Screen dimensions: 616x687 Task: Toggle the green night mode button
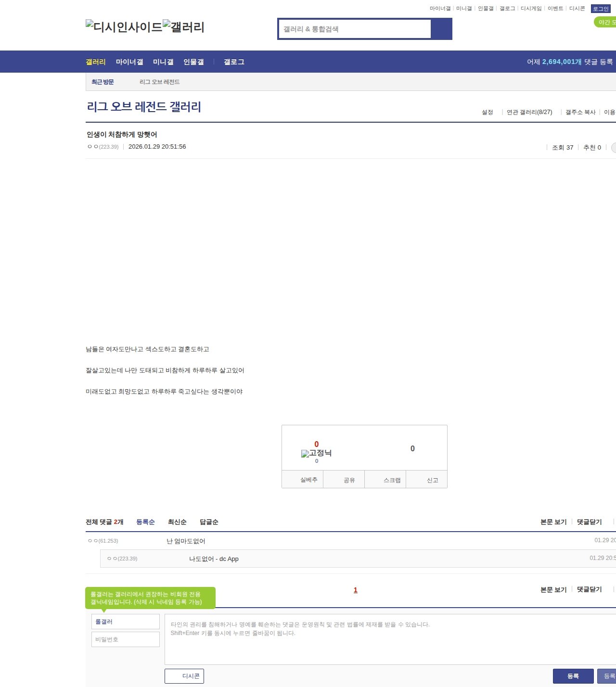pos(606,22)
